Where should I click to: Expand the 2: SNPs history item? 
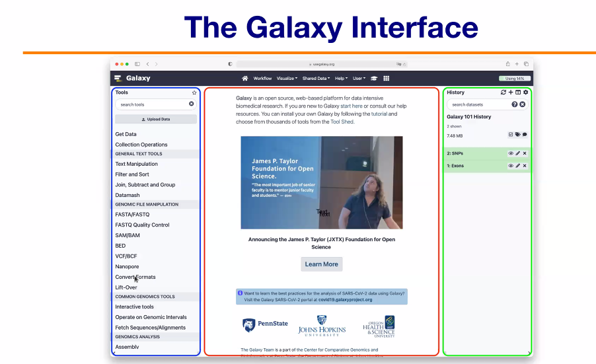click(x=455, y=153)
